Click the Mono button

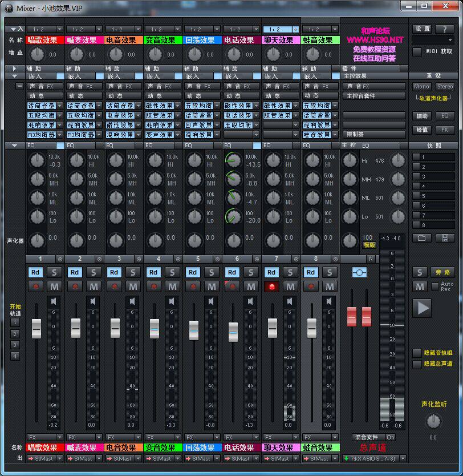pos(421,87)
